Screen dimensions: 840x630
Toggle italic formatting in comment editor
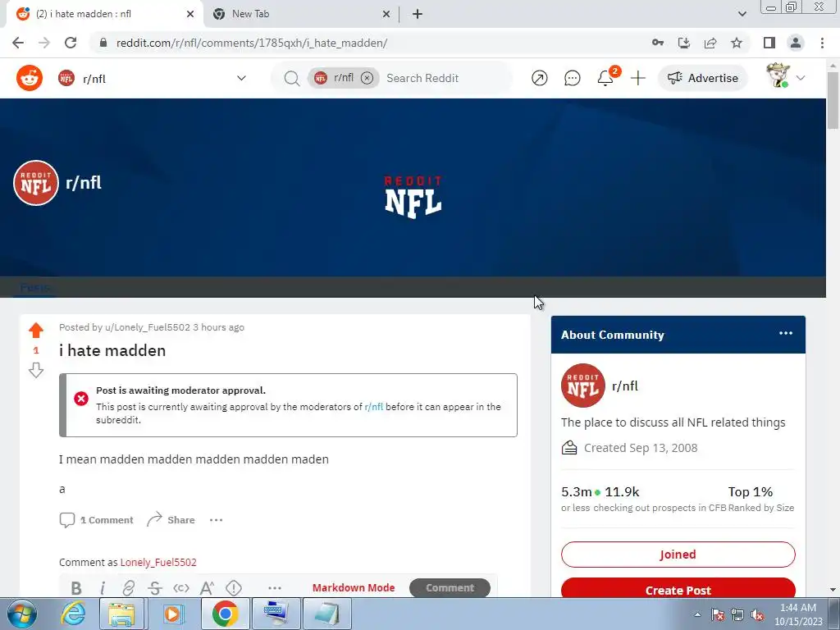[103, 587]
